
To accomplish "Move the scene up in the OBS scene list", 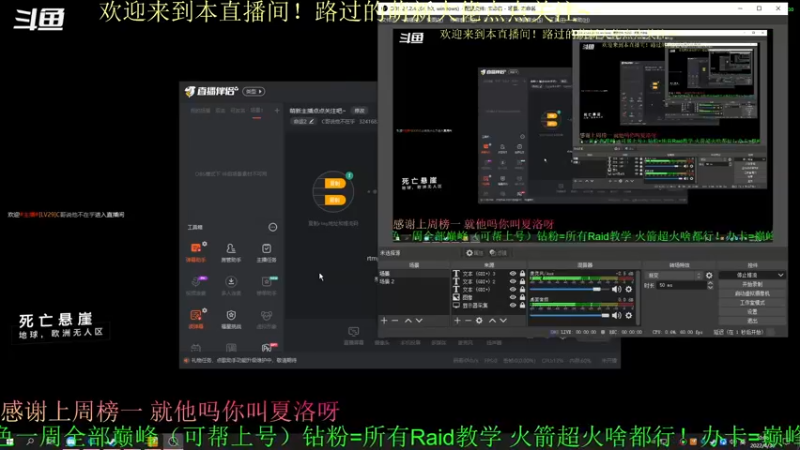I will pyautogui.click(x=408, y=320).
